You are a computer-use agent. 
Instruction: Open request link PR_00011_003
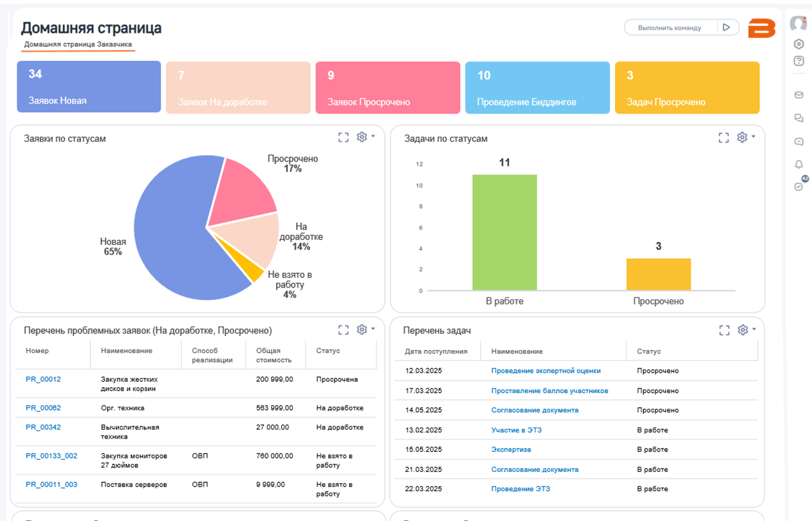pyautogui.click(x=51, y=484)
